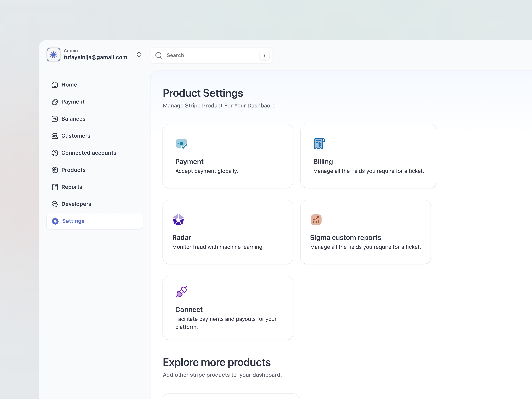Click the search magnifier icon
The width and height of the screenshot is (532, 399).
pos(158,55)
